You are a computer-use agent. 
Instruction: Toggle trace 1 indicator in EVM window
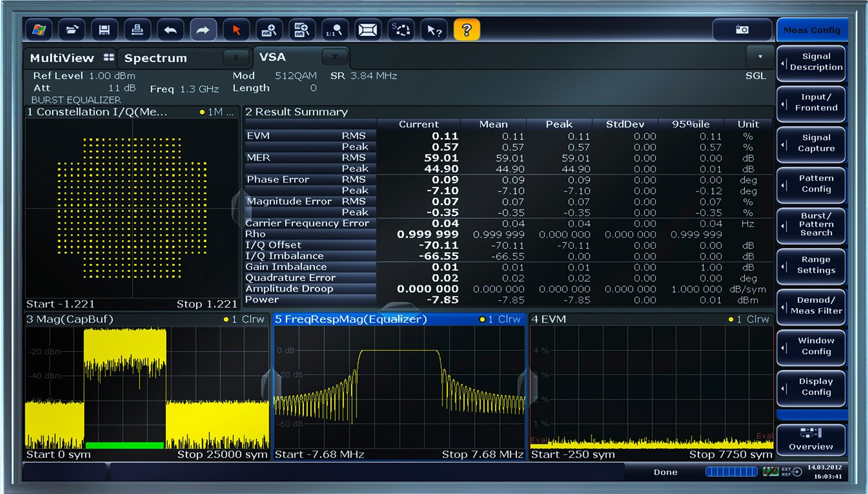tap(749, 319)
